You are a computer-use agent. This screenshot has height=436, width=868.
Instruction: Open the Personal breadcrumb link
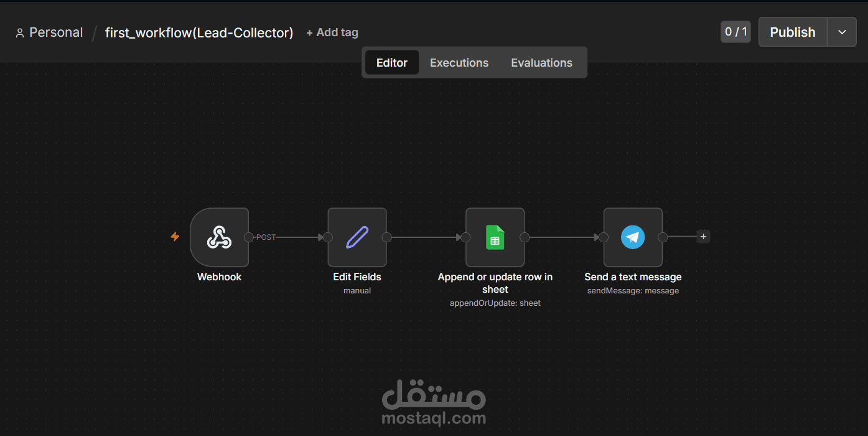pyautogui.click(x=55, y=32)
